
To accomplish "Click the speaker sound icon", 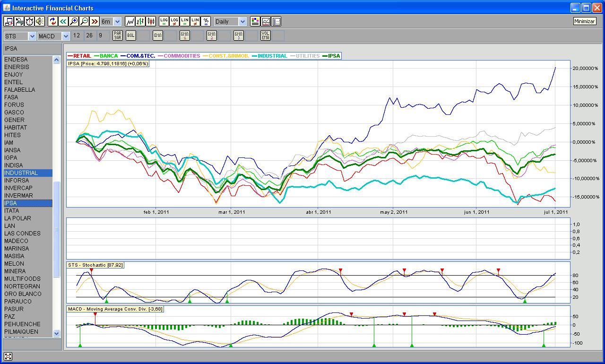I will tap(39, 21).
